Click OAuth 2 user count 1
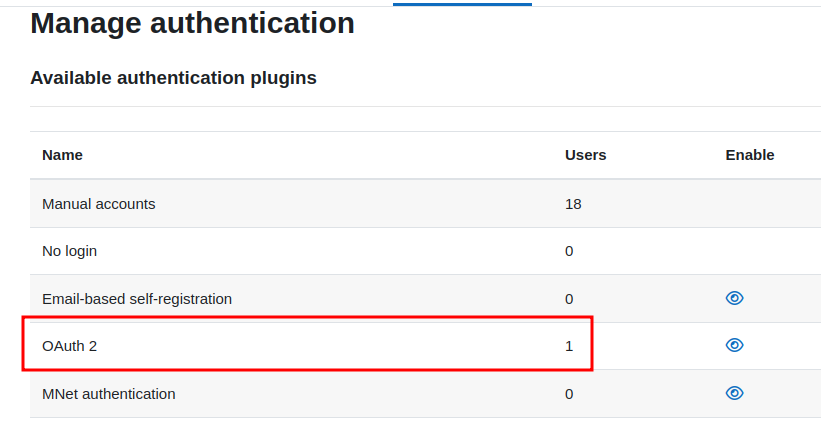This screenshot has width=821, height=430. point(569,346)
